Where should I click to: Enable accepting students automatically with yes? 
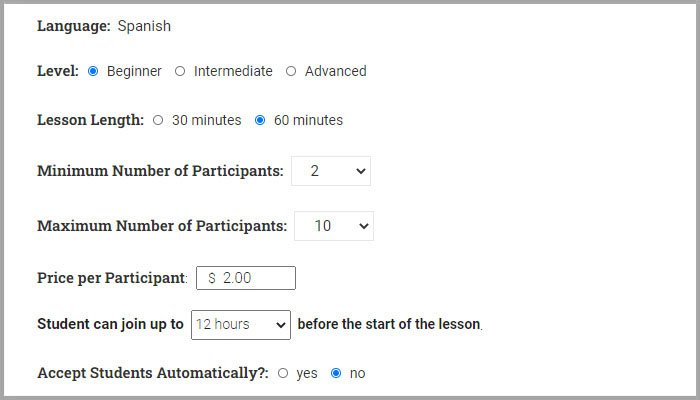(x=283, y=373)
